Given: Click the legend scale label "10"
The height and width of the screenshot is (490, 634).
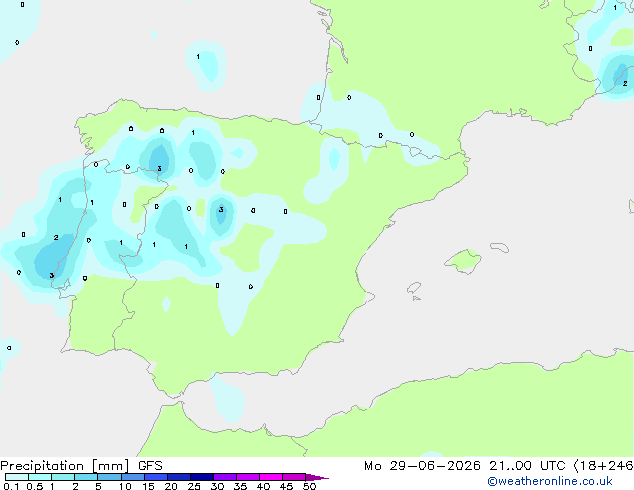Looking at the screenshot, I should point(125,486).
